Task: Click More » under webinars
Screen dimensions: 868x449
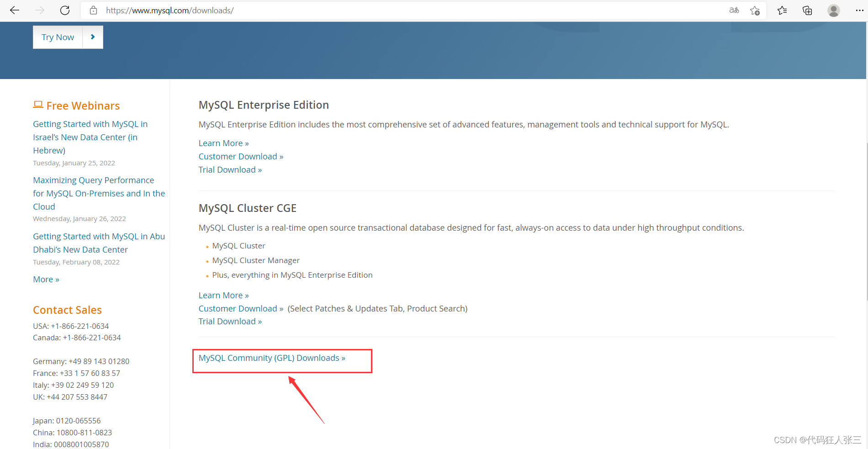Action: [x=46, y=279]
